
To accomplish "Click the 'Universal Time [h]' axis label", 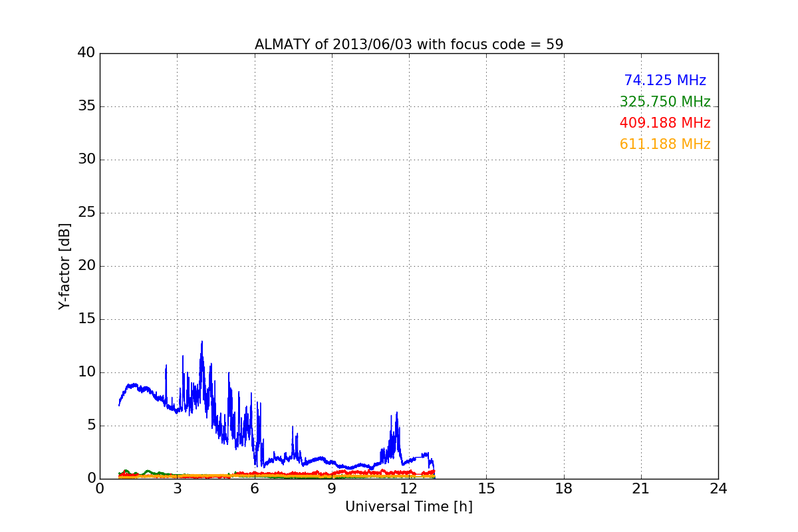I will pos(409,507).
